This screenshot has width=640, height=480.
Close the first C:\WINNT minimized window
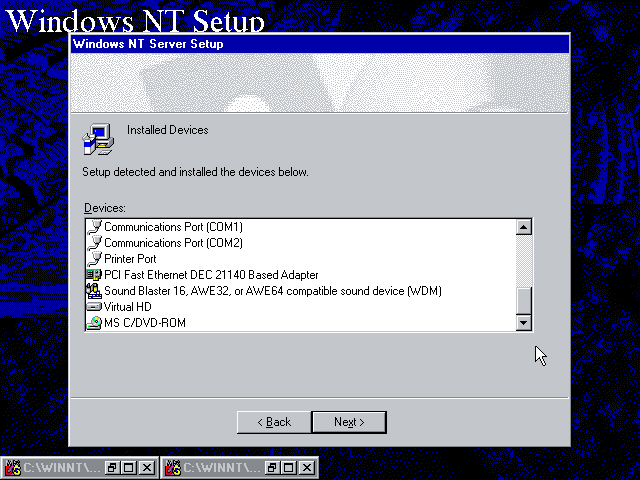coord(147,468)
